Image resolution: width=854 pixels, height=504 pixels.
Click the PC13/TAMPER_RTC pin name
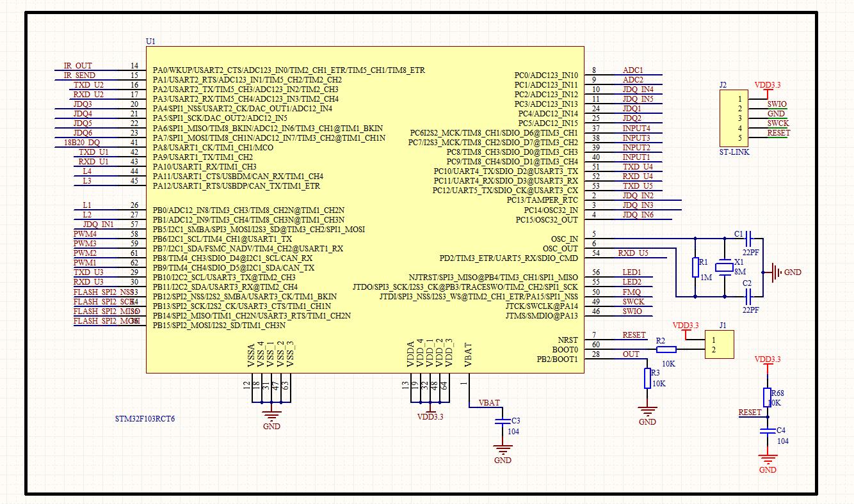click(x=542, y=200)
